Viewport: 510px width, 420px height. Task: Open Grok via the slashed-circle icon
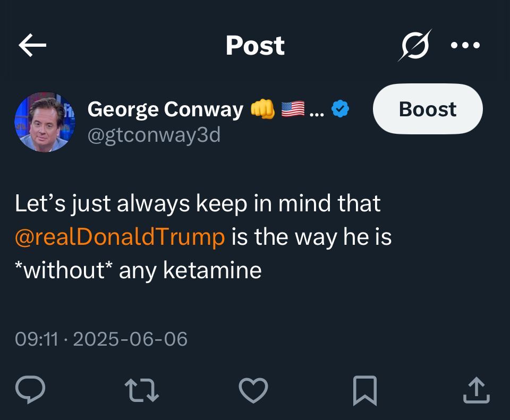click(x=415, y=45)
